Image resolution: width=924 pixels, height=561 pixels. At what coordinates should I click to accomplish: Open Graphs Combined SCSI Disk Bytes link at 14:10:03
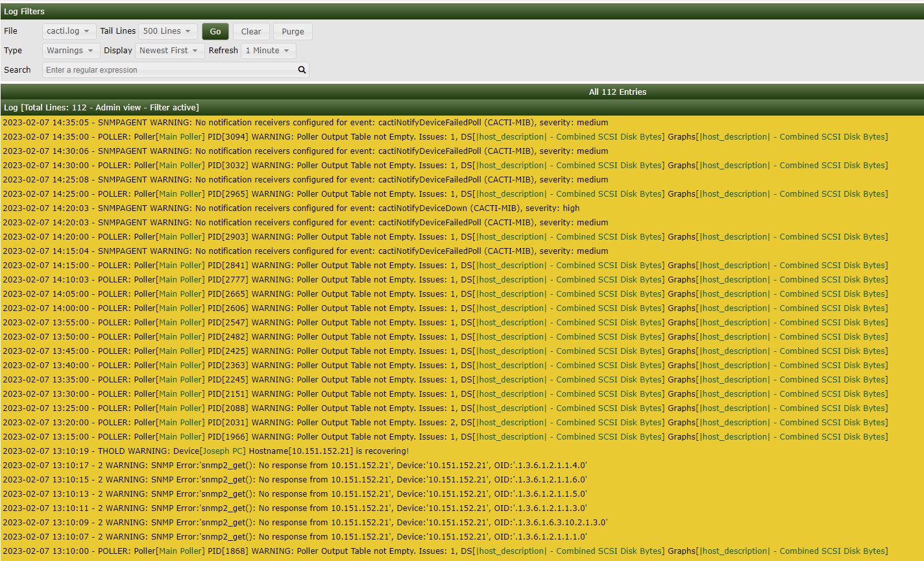pos(793,280)
